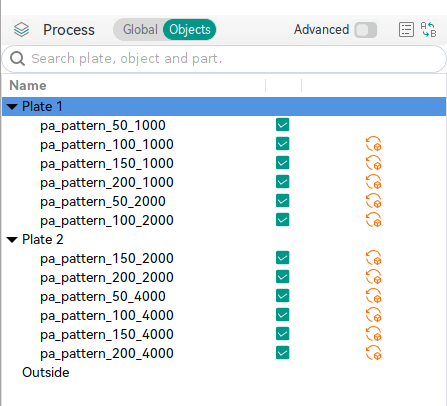The height and width of the screenshot is (406, 447).
Task: Uncheck printable box for pa_pattern_50_4000
Action: [x=282, y=296]
